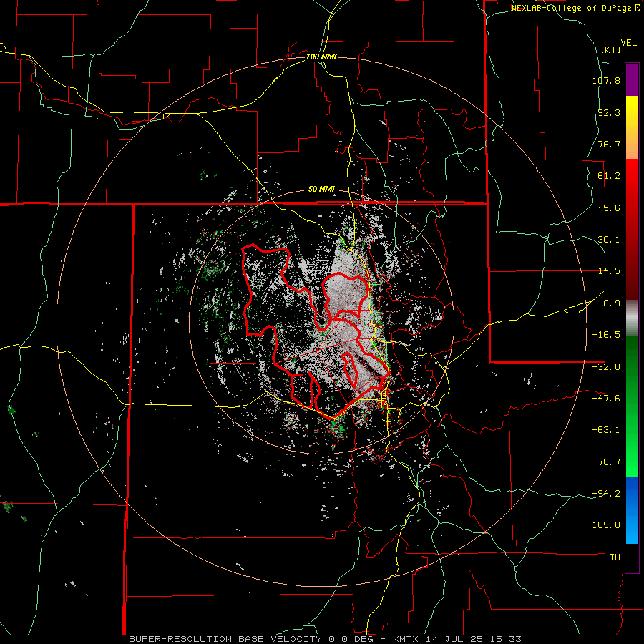
Task: Select the 30.1 scale label
Action: coord(609,240)
